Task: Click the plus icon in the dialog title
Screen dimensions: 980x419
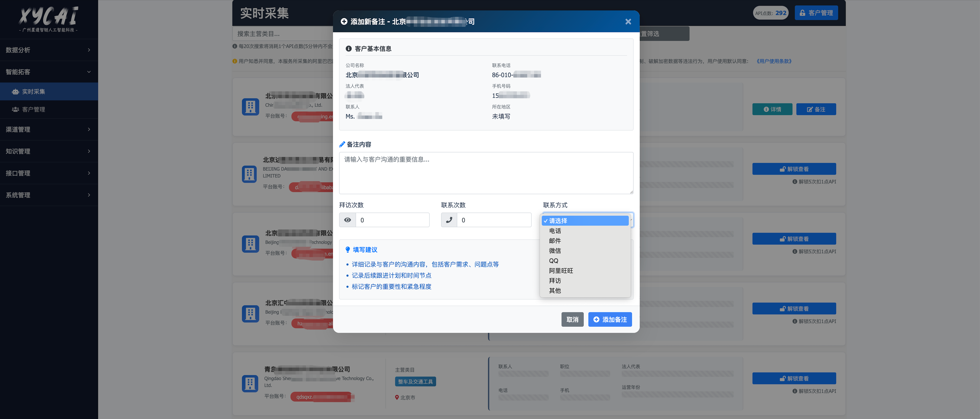Action: [344, 22]
